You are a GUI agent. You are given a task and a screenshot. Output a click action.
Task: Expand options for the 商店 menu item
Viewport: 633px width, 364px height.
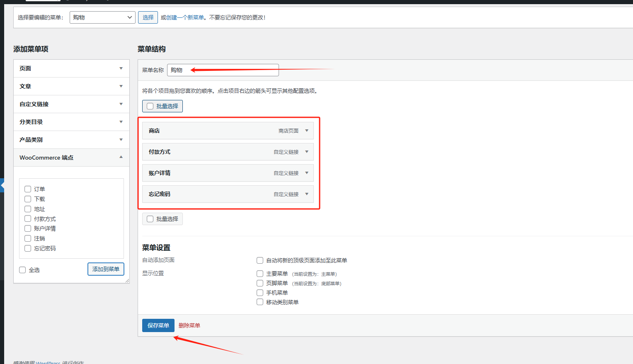pyautogui.click(x=306, y=130)
